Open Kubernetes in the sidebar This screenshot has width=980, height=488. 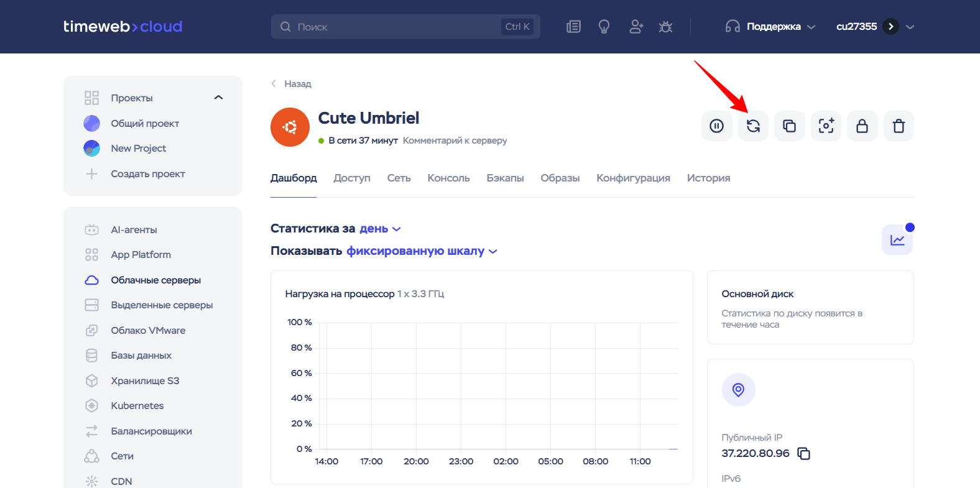pyautogui.click(x=137, y=406)
